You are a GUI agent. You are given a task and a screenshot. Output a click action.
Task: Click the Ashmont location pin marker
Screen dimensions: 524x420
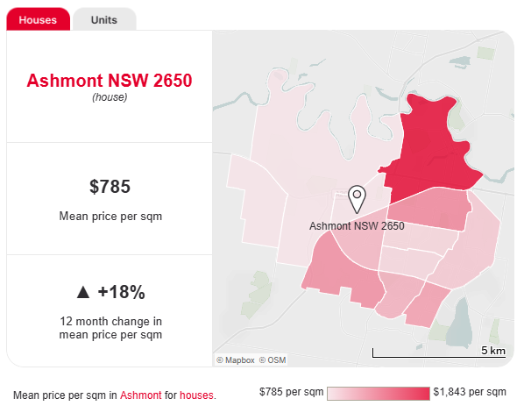[357, 199]
